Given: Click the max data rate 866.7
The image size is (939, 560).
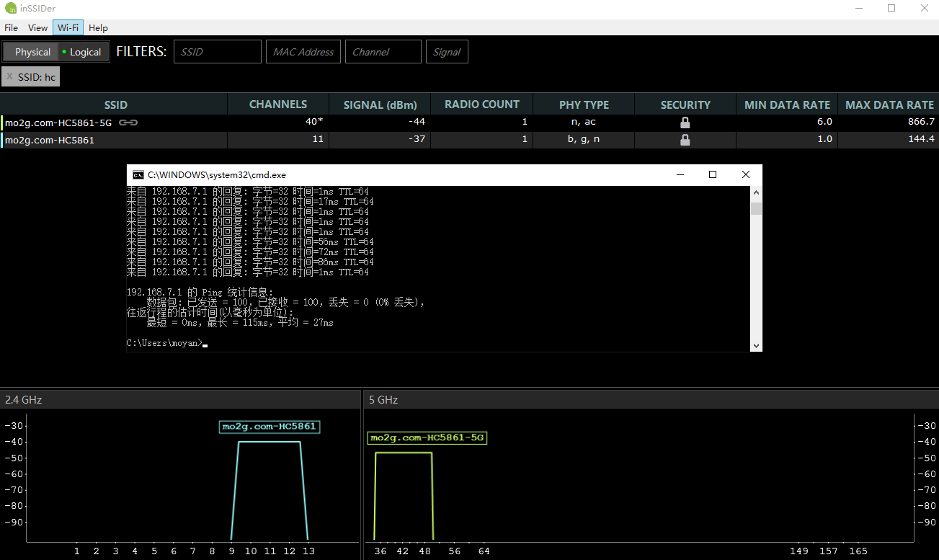Looking at the screenshot, I should [921, 122].
